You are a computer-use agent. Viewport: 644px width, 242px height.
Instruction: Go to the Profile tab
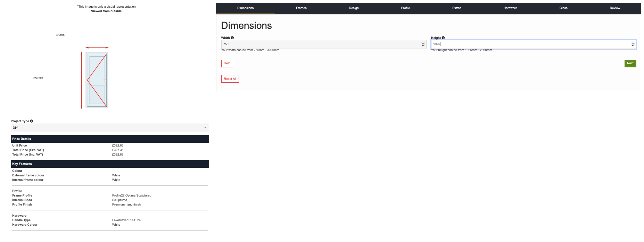[405, 8]
